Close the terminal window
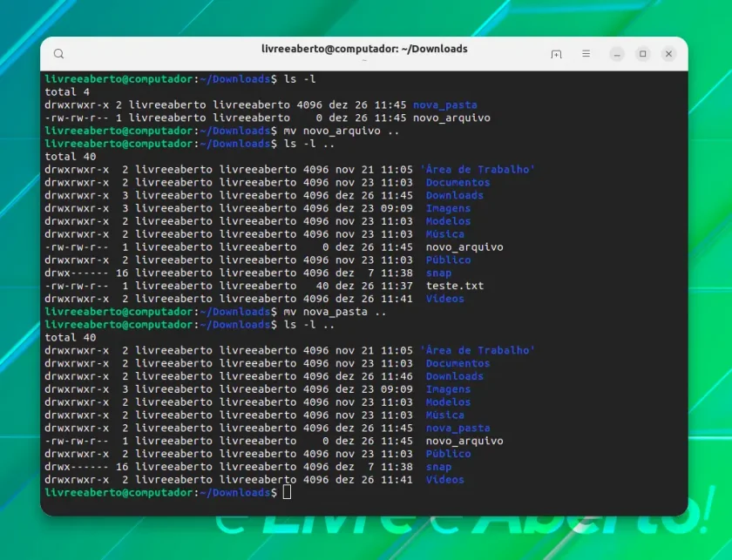The height and width of the screenshot is (560, 732). click(x=668, y=54)
